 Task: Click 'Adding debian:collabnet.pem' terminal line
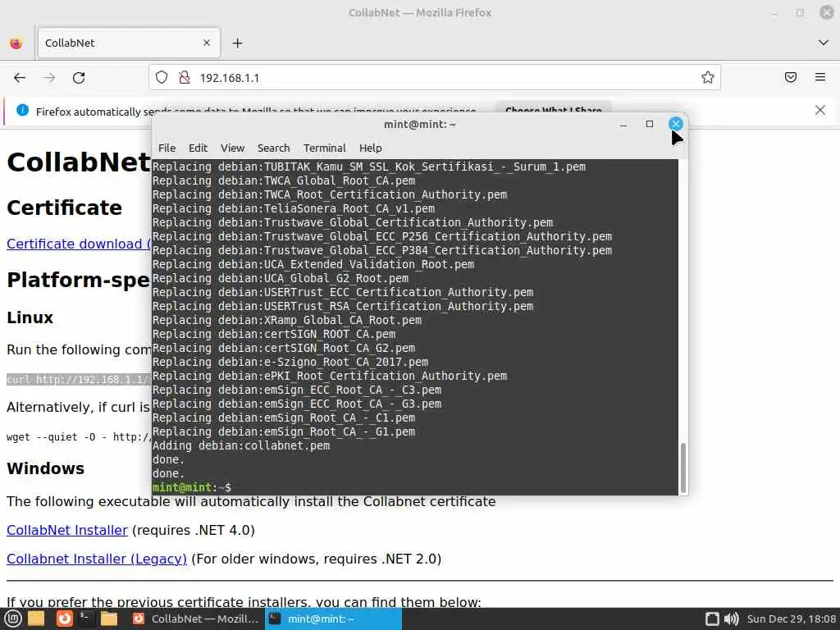pos(241,445)
